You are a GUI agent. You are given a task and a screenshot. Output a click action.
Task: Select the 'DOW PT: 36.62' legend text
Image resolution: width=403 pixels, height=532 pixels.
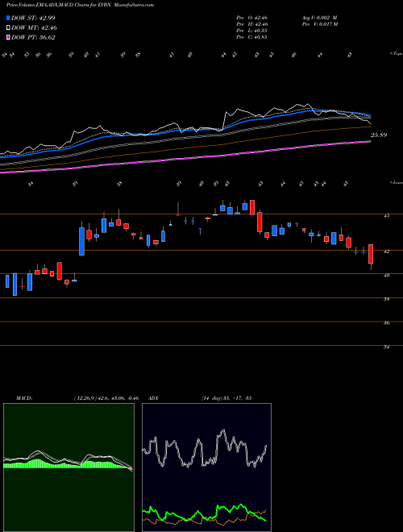coord(33,37)
